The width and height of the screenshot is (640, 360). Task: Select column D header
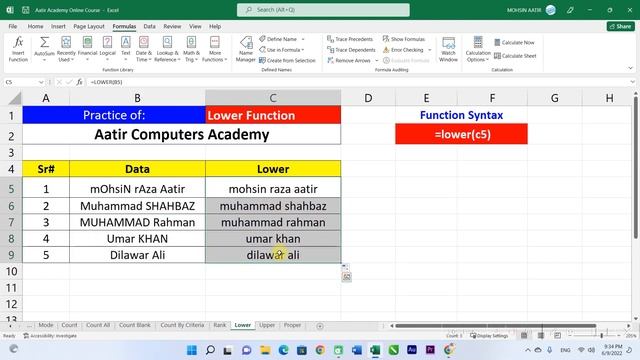coord(368,98)
